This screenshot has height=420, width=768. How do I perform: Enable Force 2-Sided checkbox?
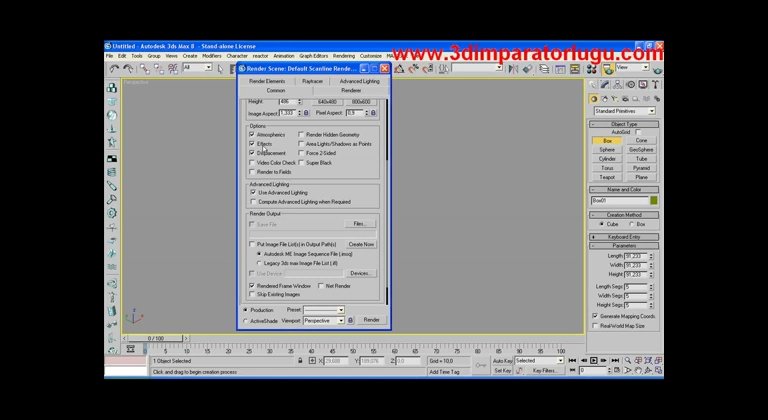[301, 153]
